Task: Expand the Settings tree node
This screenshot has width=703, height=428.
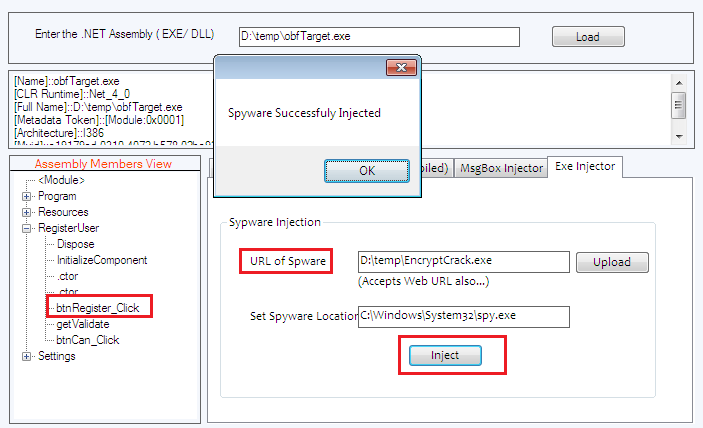Action: point(27,356)
